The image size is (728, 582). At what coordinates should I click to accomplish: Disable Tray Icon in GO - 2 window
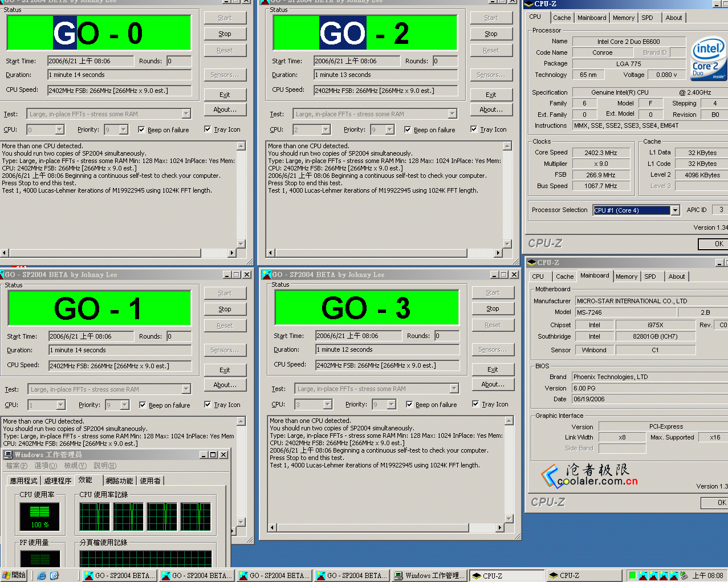click(x=474, y=129)
